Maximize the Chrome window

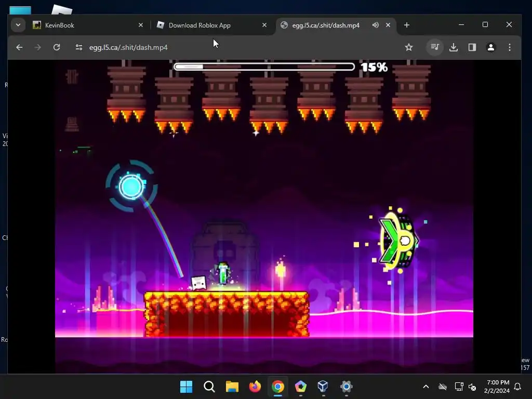pyautogui.click(x=485, y=25)
